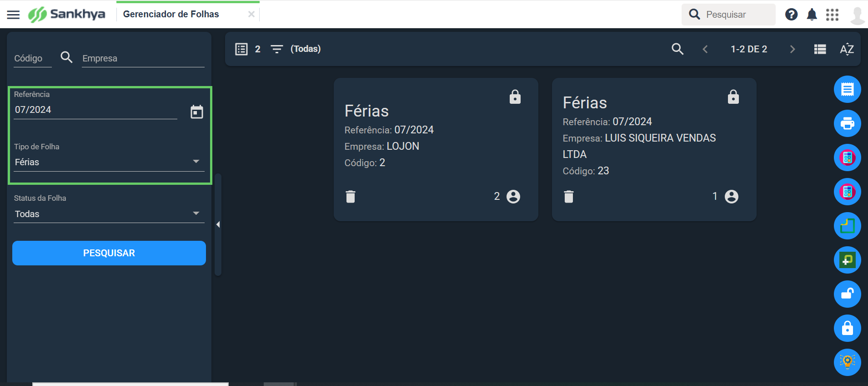Click the closed padlock button in sidebar
Screen dimensions: 868x386
point(847,328)
